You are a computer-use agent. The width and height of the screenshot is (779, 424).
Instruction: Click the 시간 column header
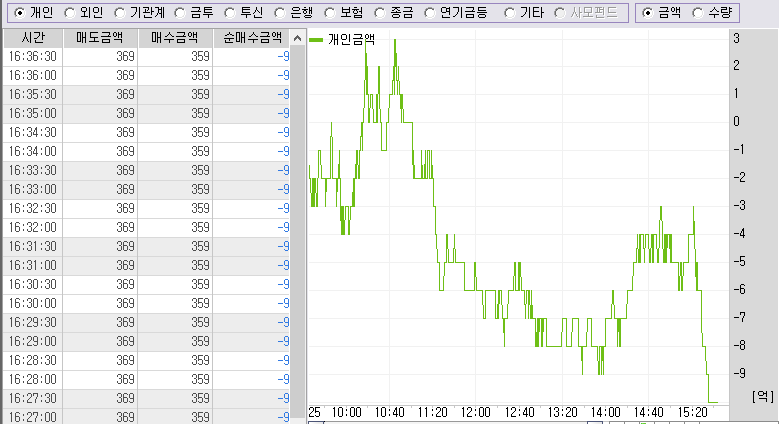coord(33,38)
